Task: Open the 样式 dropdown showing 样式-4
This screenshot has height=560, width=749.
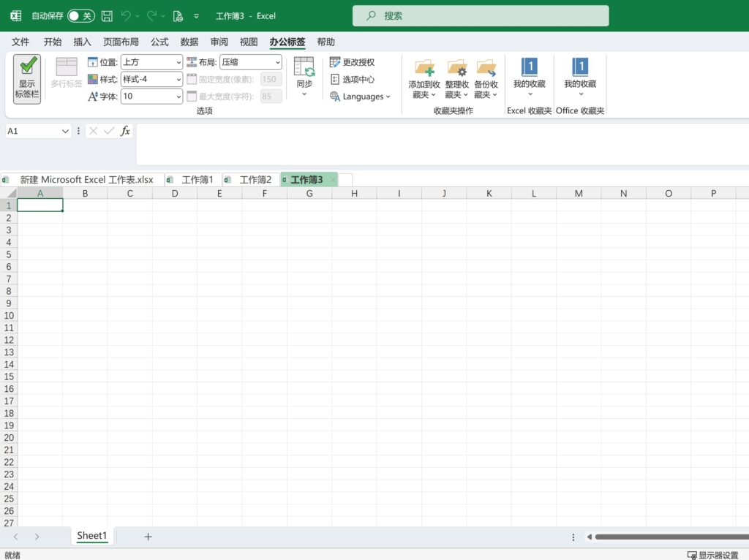Action: (x=151, y=79)
